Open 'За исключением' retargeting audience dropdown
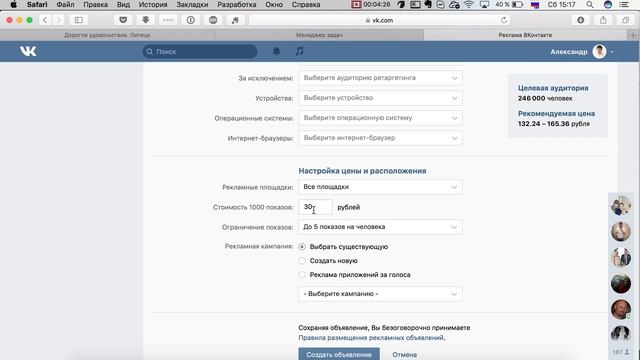The height and width of the screenshot is (360, 640). click(380, 78)
